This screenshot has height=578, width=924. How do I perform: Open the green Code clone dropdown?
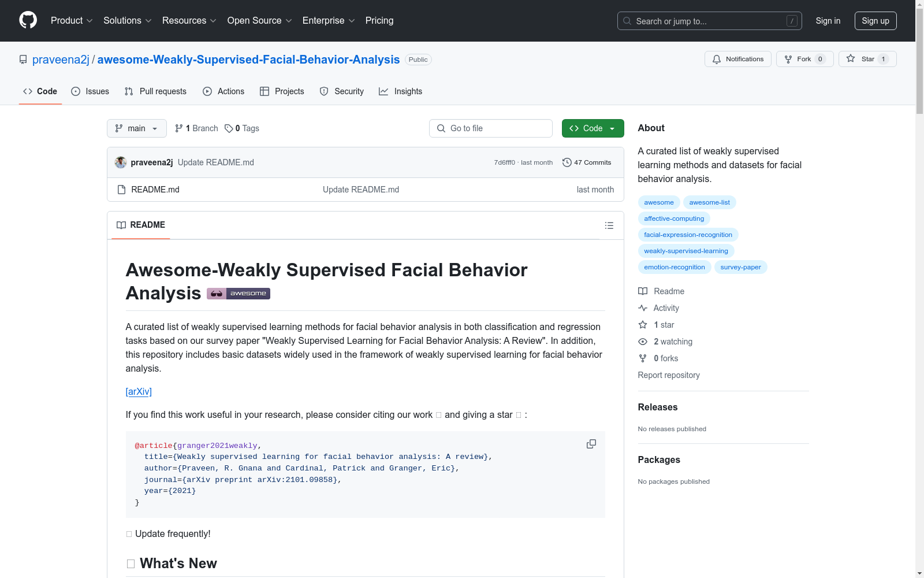[593, 128]
